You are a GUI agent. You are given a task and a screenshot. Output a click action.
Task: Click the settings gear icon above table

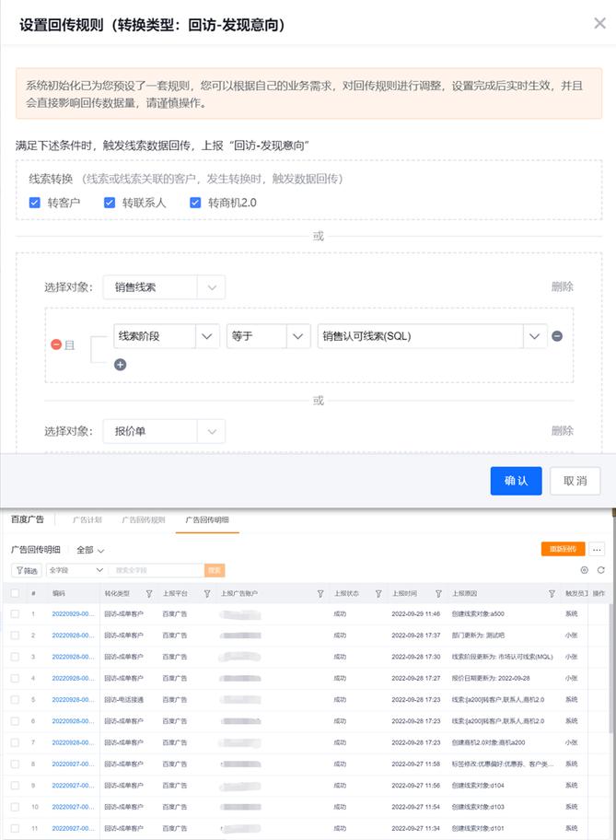click(584, 570)
